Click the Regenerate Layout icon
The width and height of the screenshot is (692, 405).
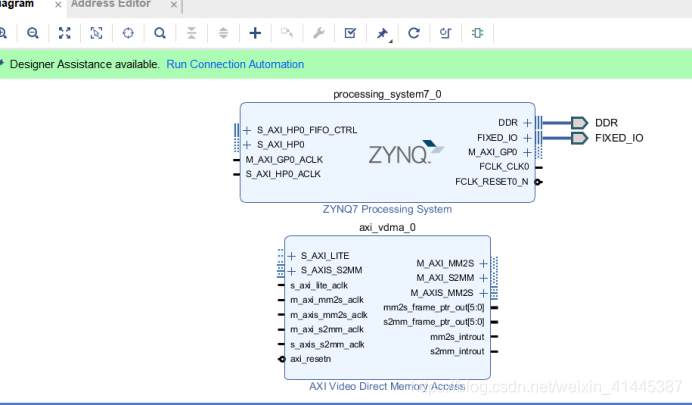[x=414, y=33]
